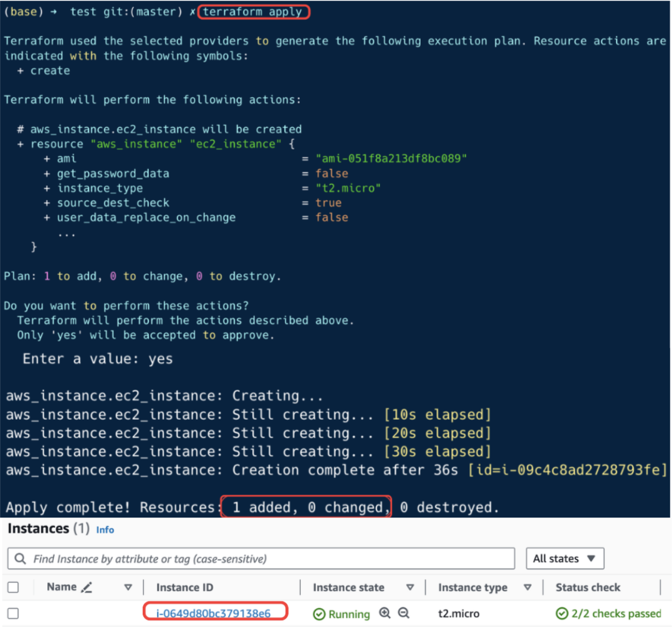The width and height of the screenshot is (672, 627).
Task: Click the source_dest_check attribute
Action: click(113, 203)
